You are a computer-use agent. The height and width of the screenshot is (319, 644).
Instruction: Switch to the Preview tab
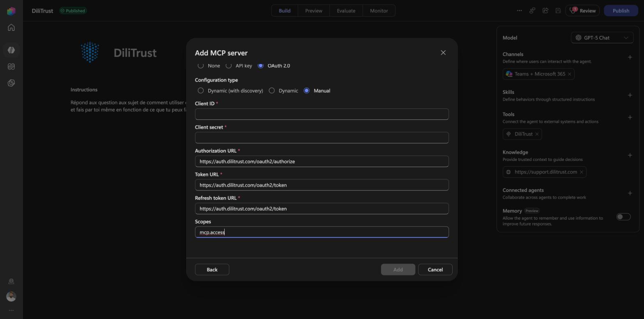pyautogui.click(x=314, y=11)
